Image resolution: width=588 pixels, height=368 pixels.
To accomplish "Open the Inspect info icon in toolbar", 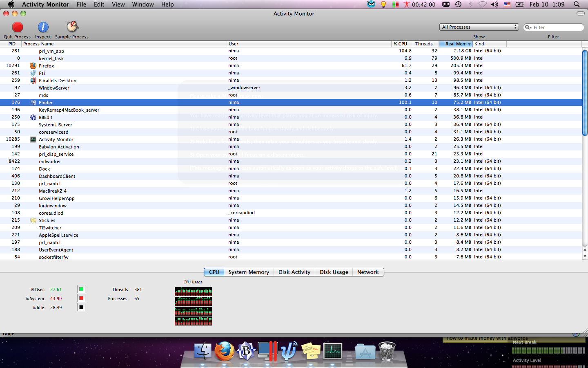I will pyautogui.click(x=43, y=27).
